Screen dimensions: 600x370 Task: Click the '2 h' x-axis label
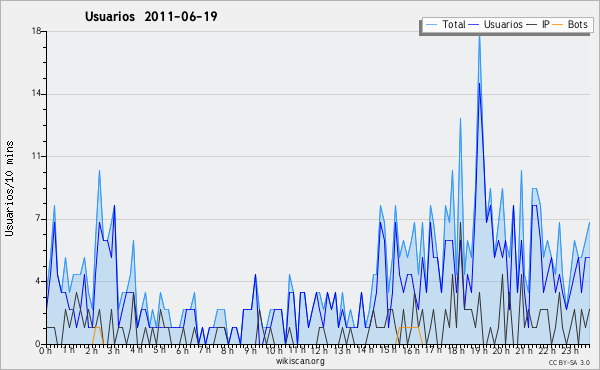(91, 351)
